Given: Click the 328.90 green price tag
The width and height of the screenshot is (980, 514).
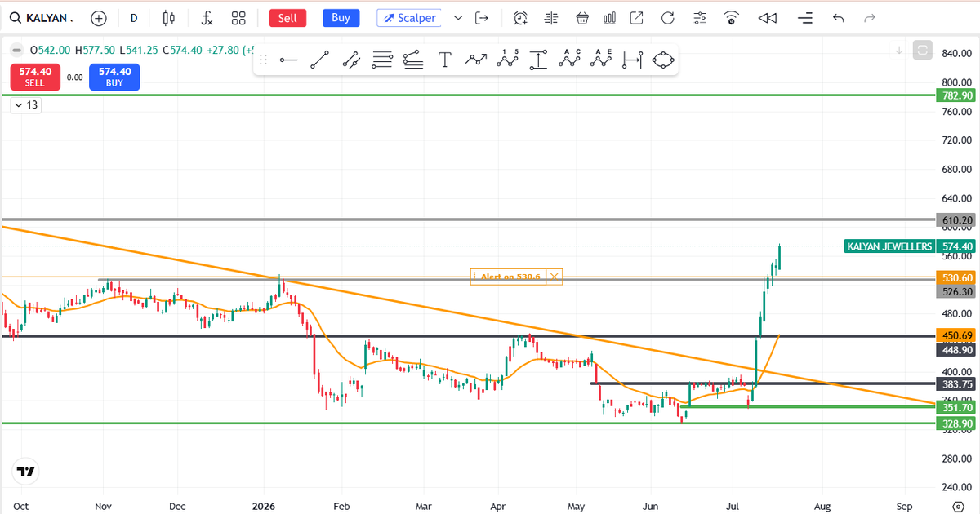Looking at the screenshot, I should (957, 423).
